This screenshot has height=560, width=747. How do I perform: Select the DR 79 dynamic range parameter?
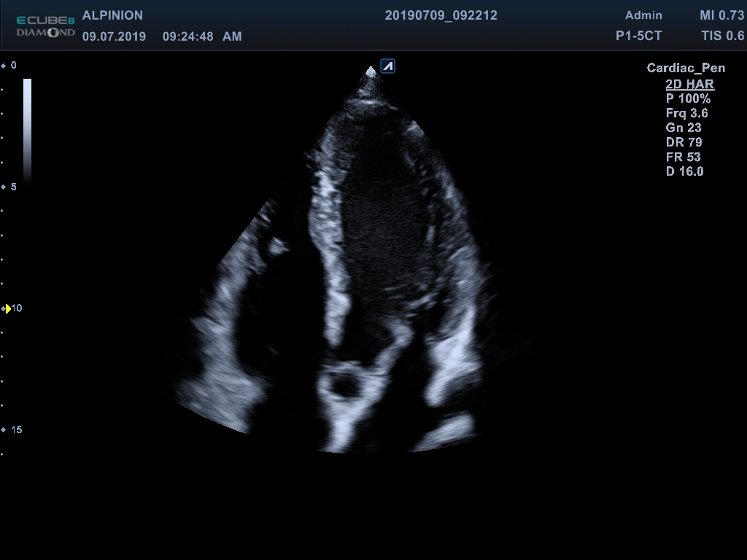pyautogui.click(x=684, y=142)
